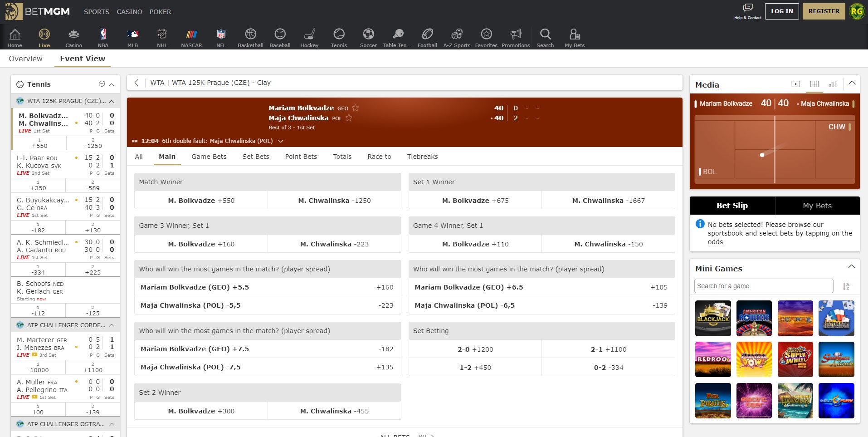Click the REGISTER button
868x437 pixels.
pyautogui.click(x=824, y=11)
